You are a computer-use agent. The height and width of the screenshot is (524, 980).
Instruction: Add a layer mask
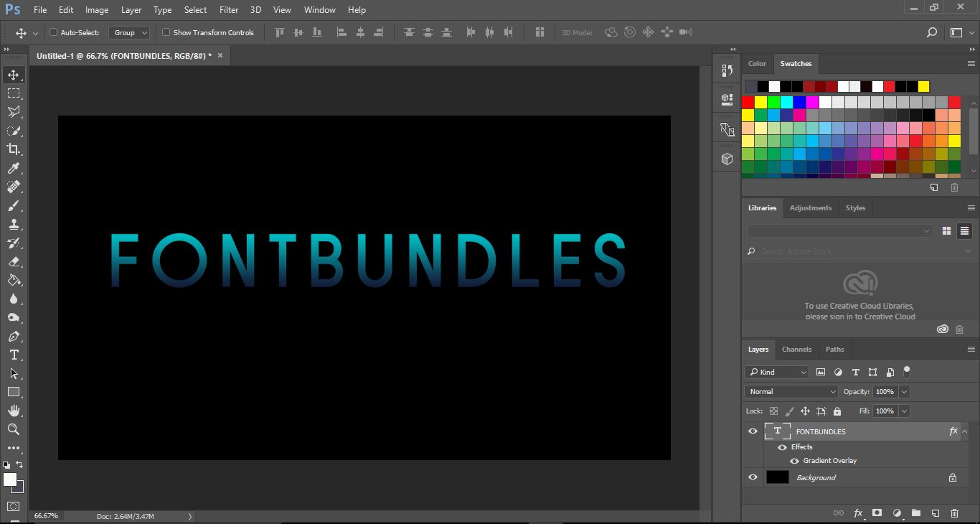click(x=877, y=513)
